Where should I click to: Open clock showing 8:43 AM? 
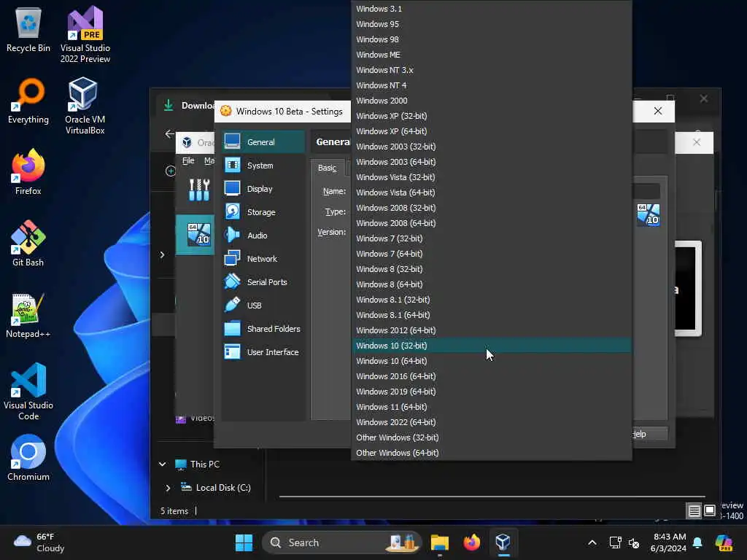(x=668, y=542)
